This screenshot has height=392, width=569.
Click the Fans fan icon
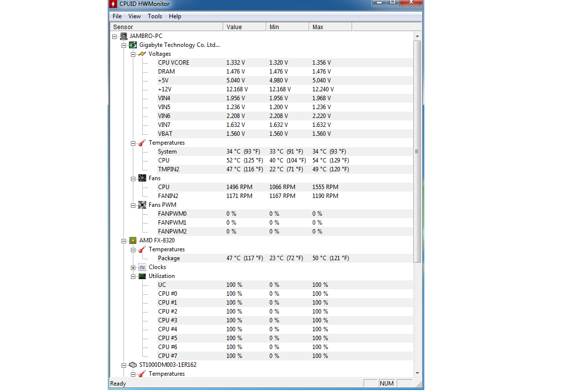click(142, 178)
